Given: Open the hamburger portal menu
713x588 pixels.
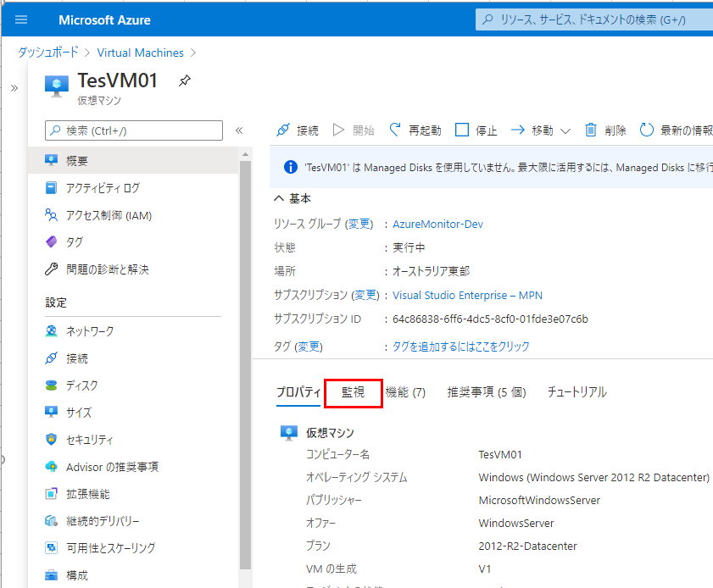Looking at the screenshot, I should coord(21,19).
